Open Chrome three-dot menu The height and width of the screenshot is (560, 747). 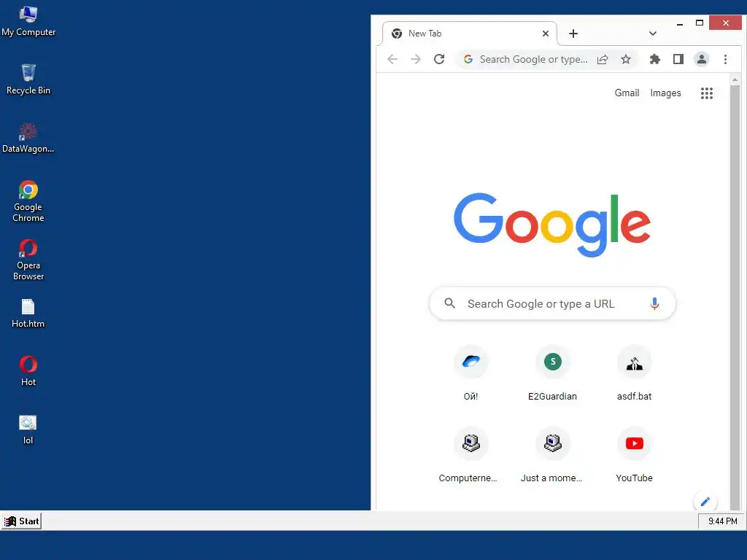pos(725,59)
